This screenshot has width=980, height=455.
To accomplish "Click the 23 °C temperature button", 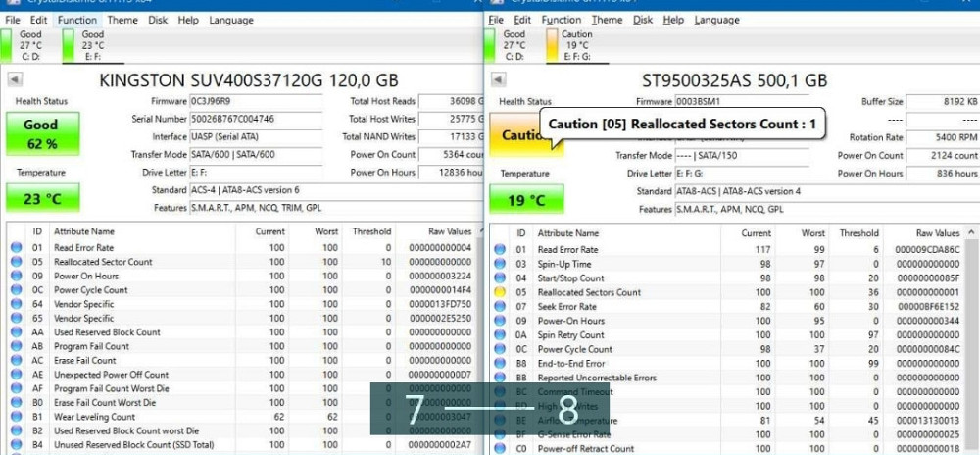I will pyautogui.click(x=42, y=198).
